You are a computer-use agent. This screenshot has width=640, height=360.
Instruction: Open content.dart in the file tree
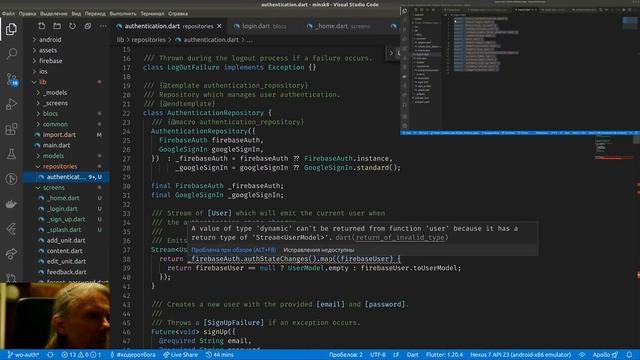(x=64, y=251)
